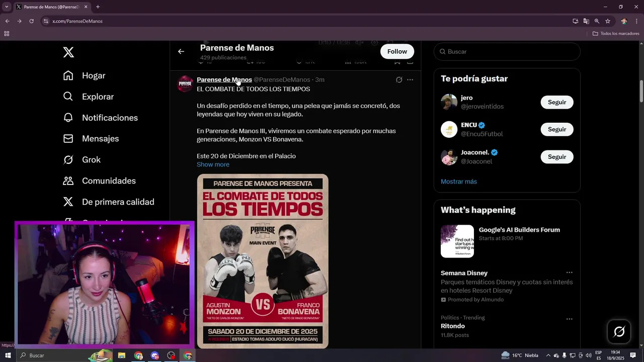
Task: Follow the Parense de Manos account
Action: [x=397, y=51]
